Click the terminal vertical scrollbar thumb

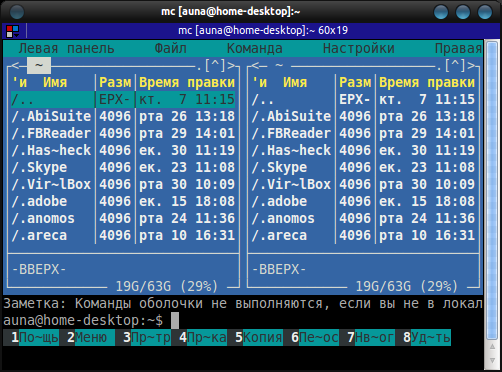(x=492, y=190)
